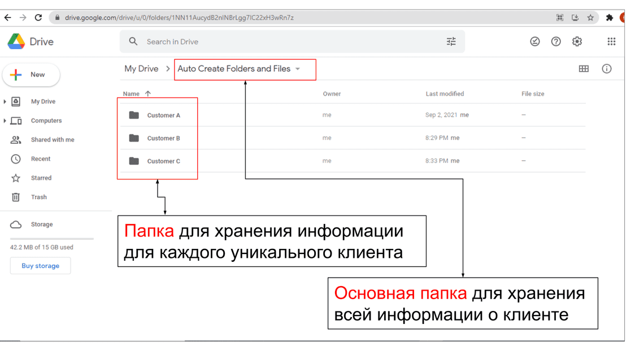Click the storage usage progress bar
Viewport: 644px width, 351px height.
(x=52, y=239)
